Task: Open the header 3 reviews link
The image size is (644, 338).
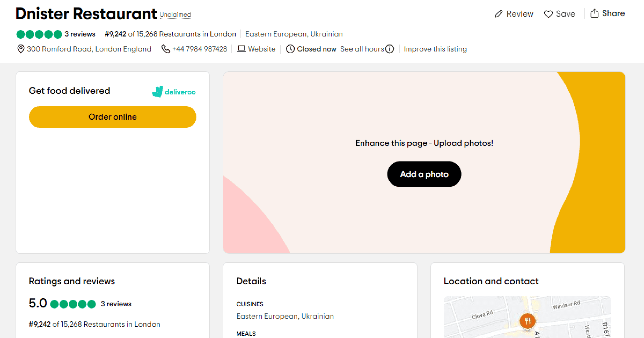Action: pyautogui.click(x=80, y=34)
